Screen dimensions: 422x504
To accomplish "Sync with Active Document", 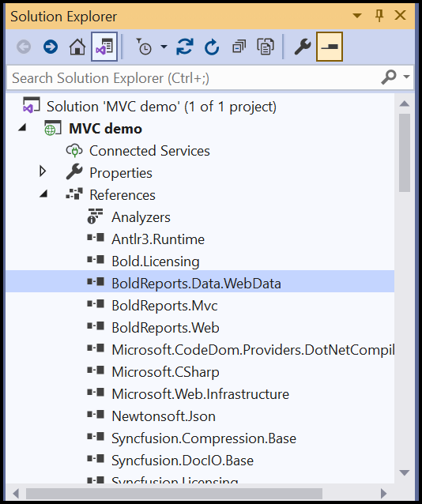I will coord(185,47).
